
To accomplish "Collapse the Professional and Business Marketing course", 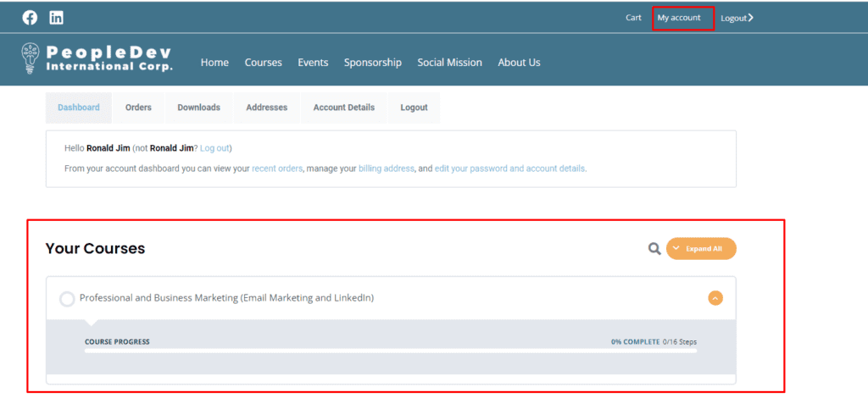I will point(715,298).
